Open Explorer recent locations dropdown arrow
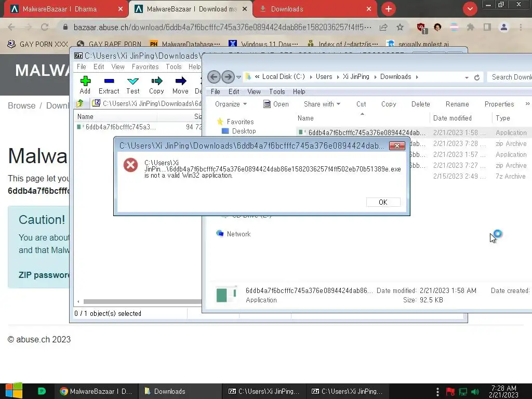532x399 pixels. click(x=238, y=77)
